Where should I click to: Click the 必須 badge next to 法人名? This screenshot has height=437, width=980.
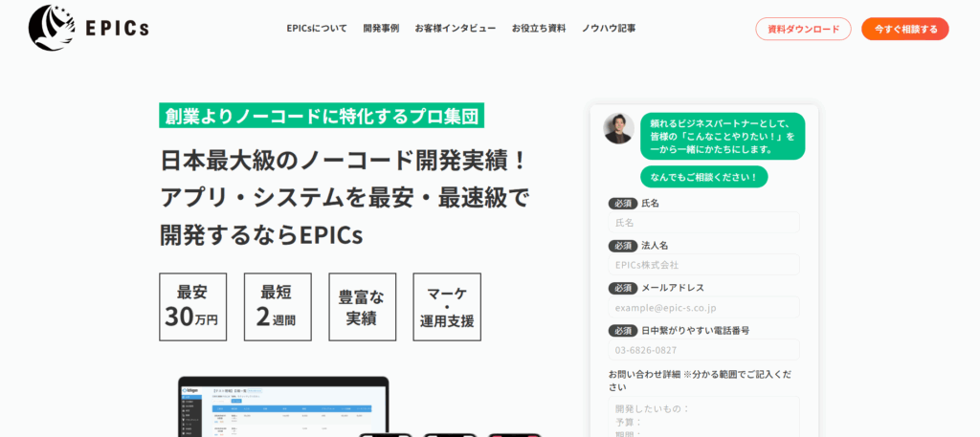(x=622, y=246)
